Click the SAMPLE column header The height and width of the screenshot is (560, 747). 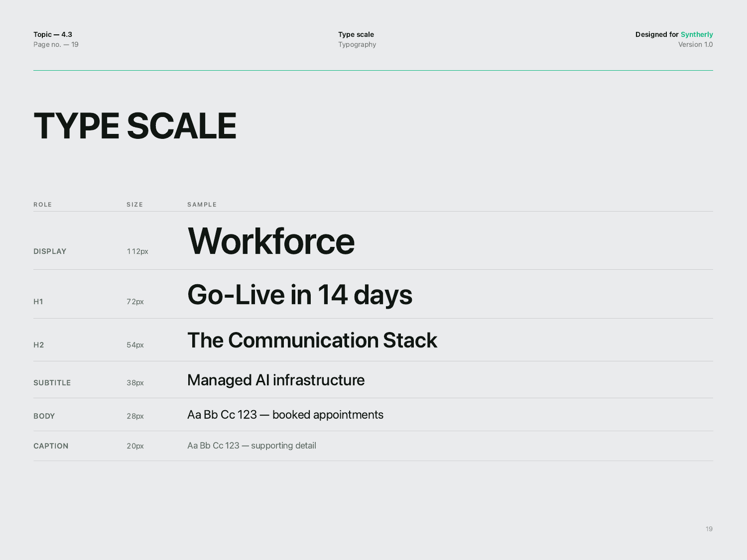pyautogui.click(x=202, y=205)
